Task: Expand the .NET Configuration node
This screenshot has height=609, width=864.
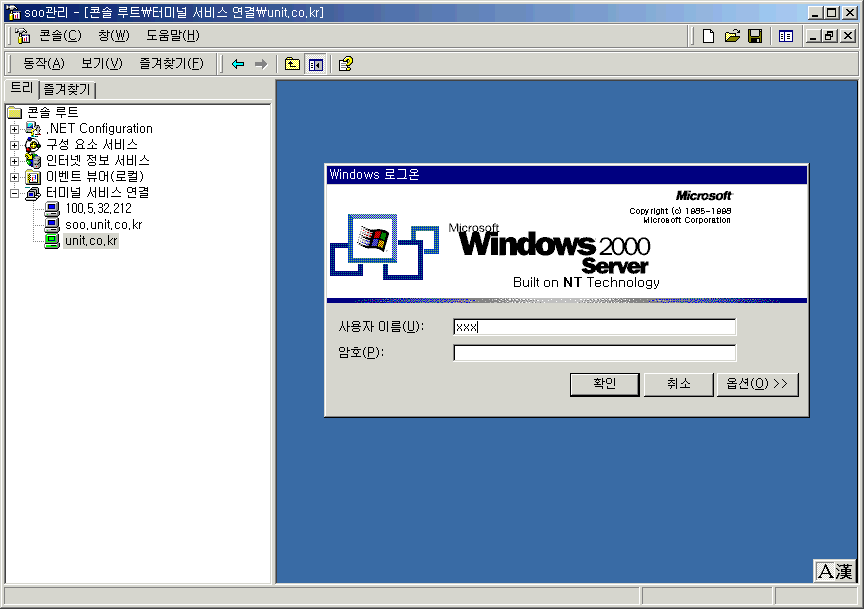Action: click(x=14, y=130)
